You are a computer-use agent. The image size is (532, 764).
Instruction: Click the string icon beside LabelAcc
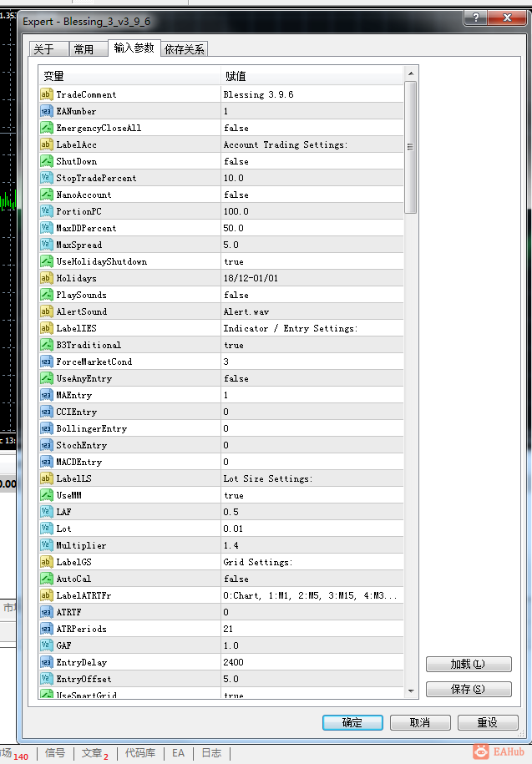click(46, 144)
